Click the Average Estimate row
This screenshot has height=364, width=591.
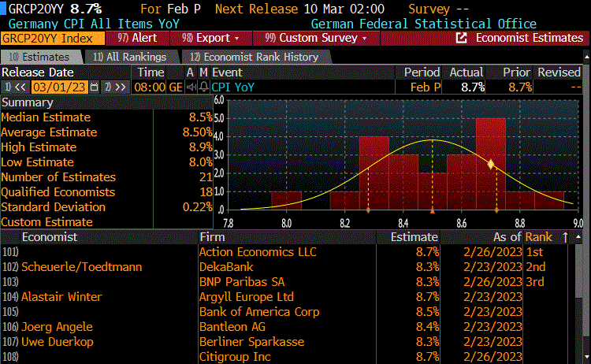(x=107, y=132)
